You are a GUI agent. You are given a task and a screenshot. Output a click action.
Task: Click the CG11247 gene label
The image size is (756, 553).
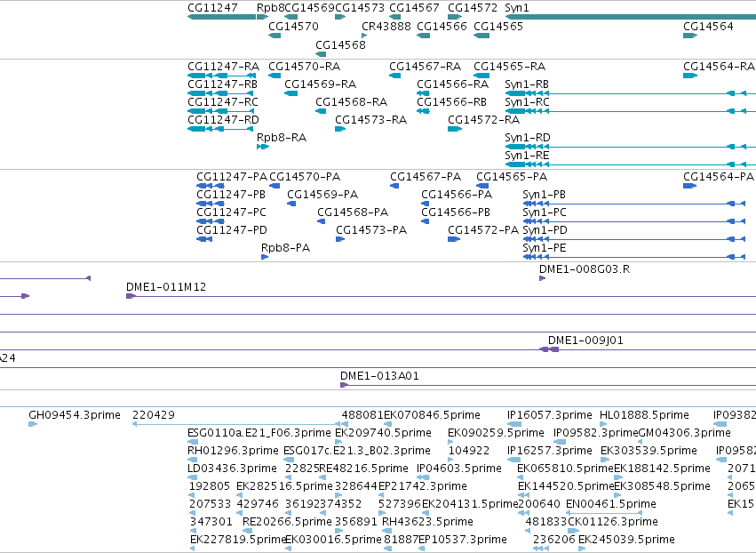coord(212,8)
